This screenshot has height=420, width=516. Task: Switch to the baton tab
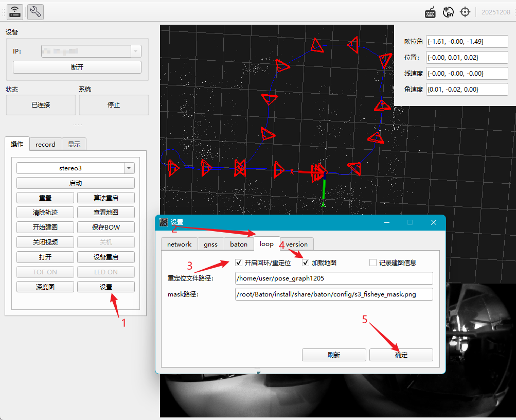point(239,244)
